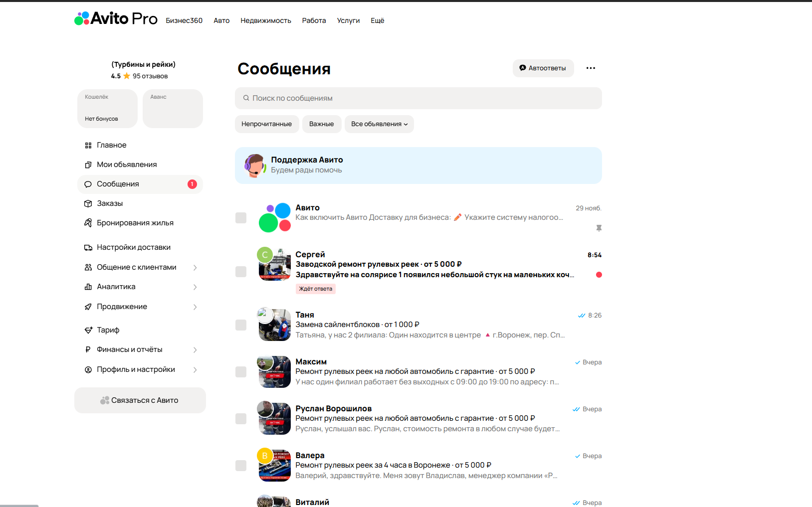Select the checkbox for Валера chat
Screen dimensions: 812x507
(241, 466)
